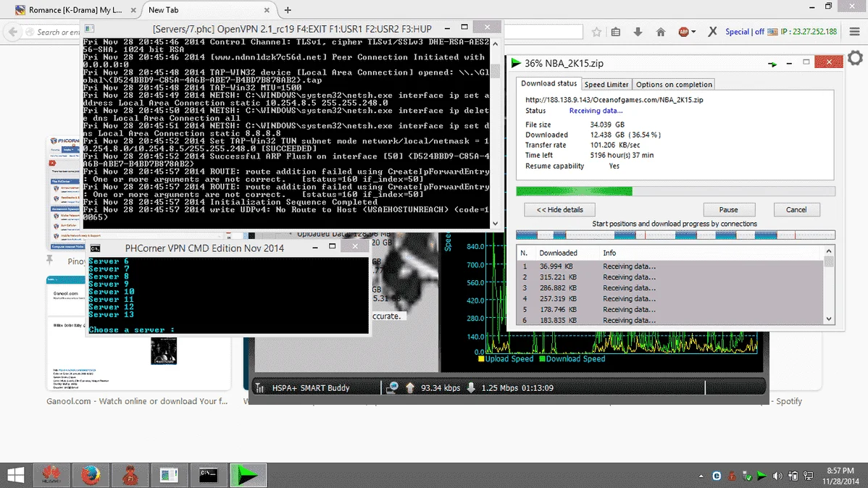
Task: Click the IDM green download progress bar
Action: (x=675, y=191)
